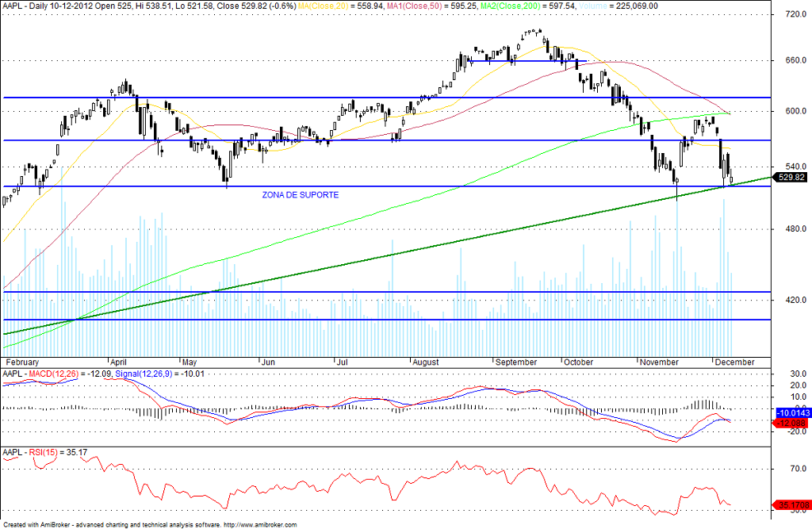The height and width of the screenshot is (529, 812).
Task: Click the 30.0 MACD axis label
Action: pyautogui.click(x=798, y=374)
